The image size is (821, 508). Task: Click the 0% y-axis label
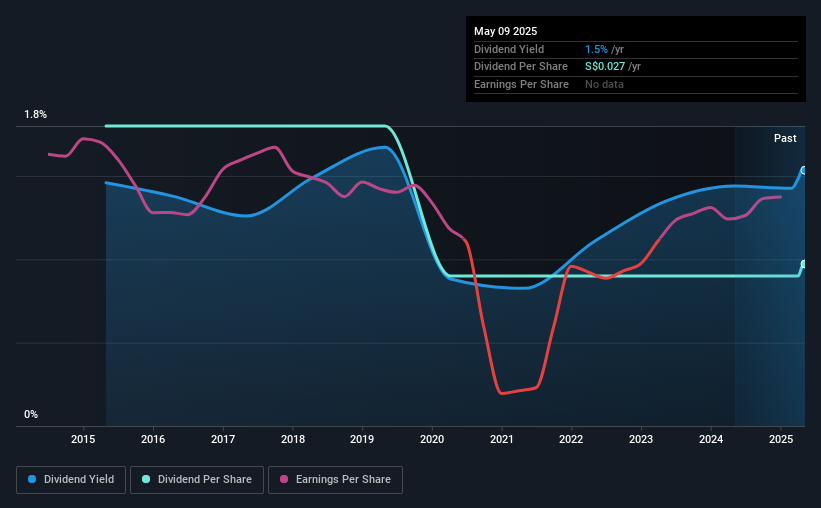[31, 414]
